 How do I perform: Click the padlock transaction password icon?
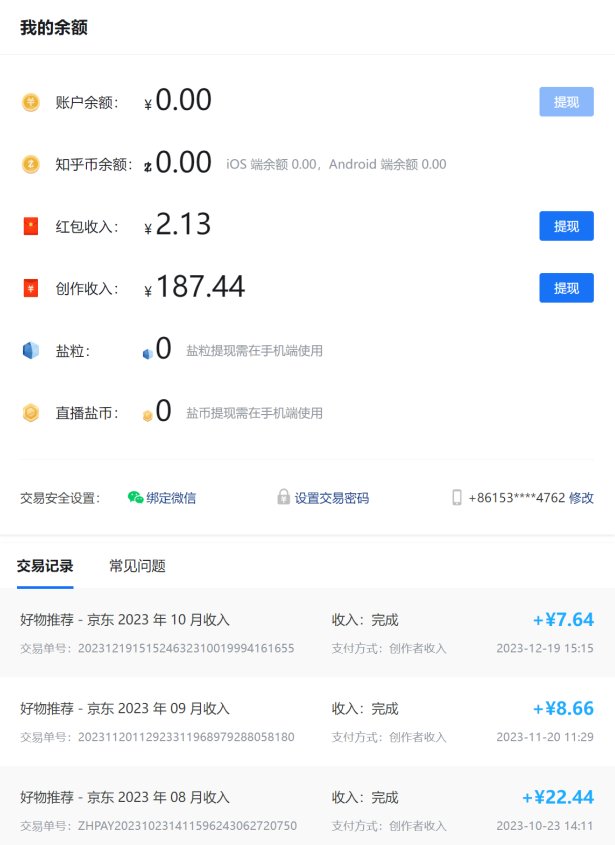pos(284,497)
